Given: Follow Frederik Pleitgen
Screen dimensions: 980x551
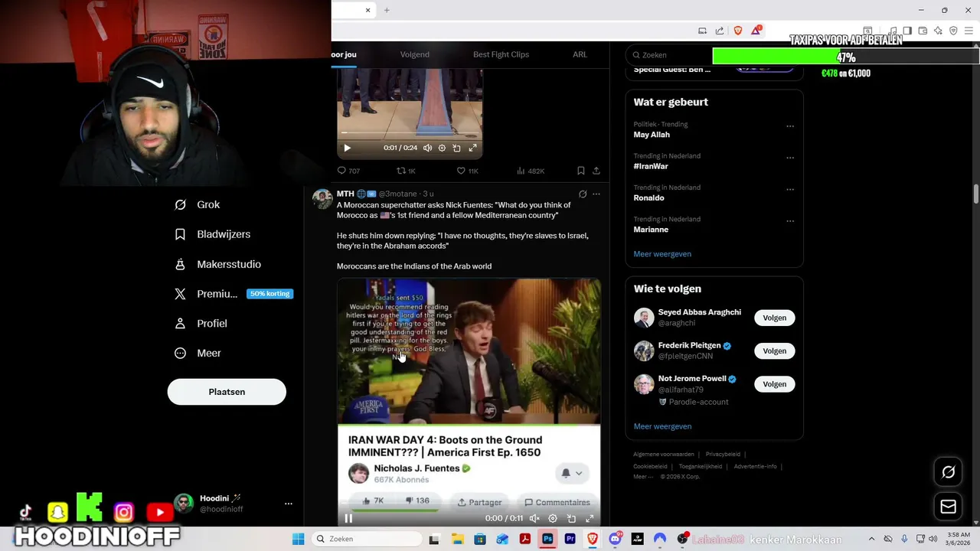Looking at the screenshot, I should (x=774, y=350).
